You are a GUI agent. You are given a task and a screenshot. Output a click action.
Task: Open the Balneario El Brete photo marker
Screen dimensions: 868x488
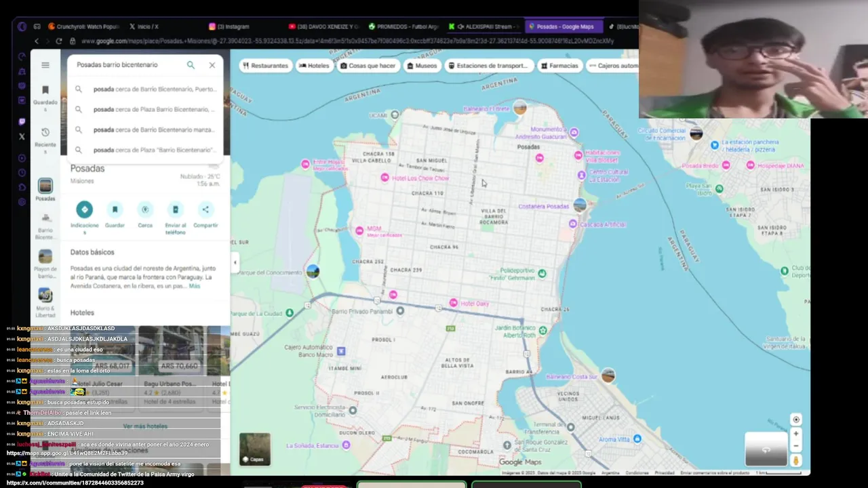coord(519,107)
